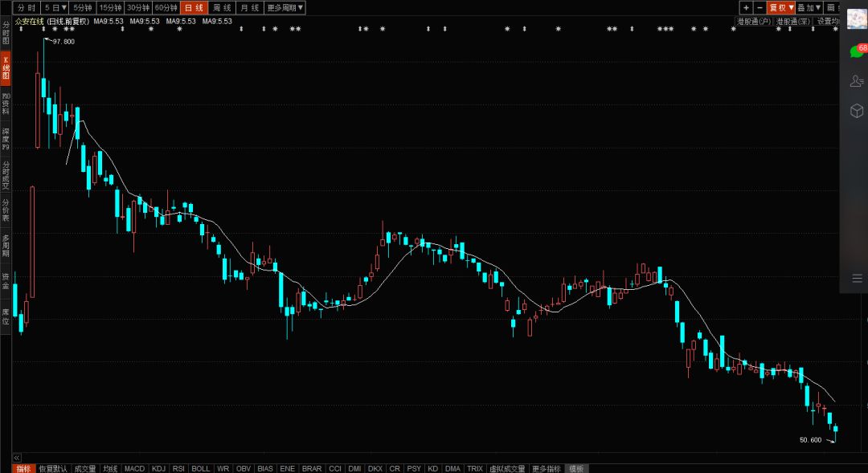Open the WeChat chat icon with badge
Screen dimensions: 868x473
(x=857, y=51)
